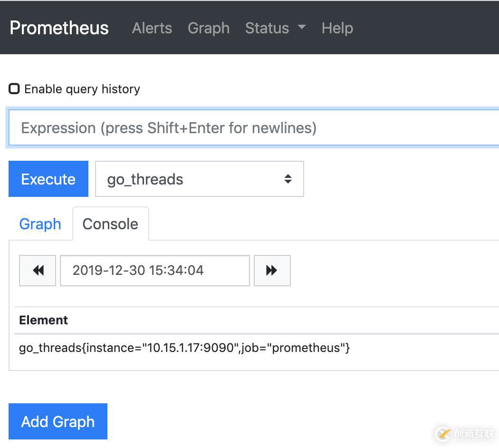Execute the current query

[x=48, y=179]
